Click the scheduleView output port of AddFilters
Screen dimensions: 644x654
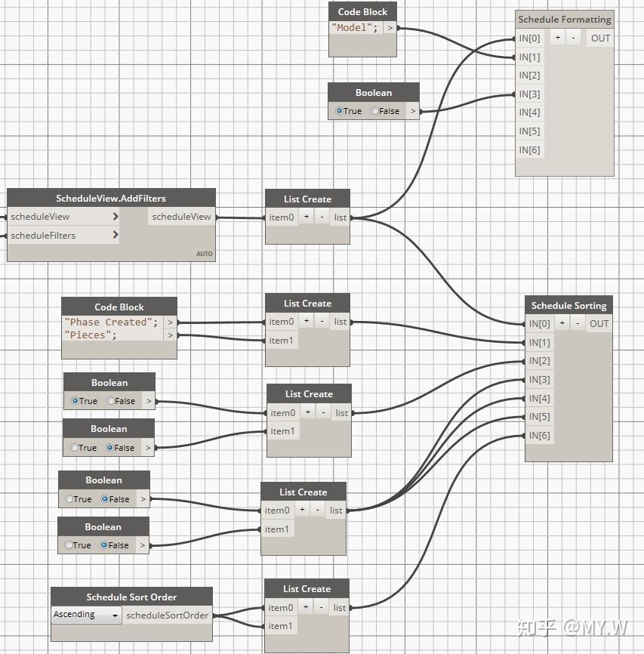pos(181,217)
